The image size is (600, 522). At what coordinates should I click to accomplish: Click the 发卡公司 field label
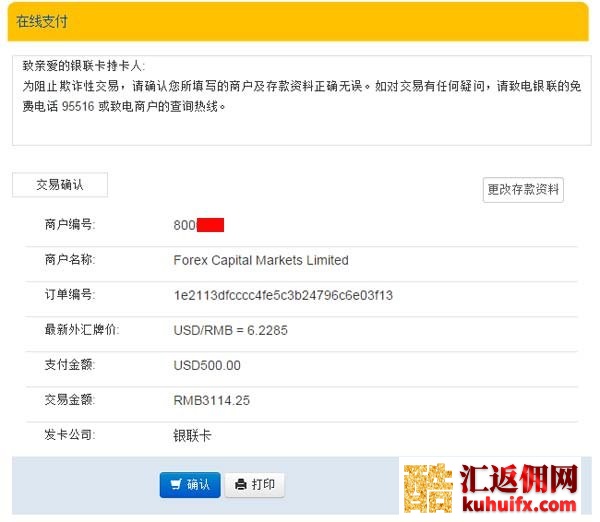[70, 436]
